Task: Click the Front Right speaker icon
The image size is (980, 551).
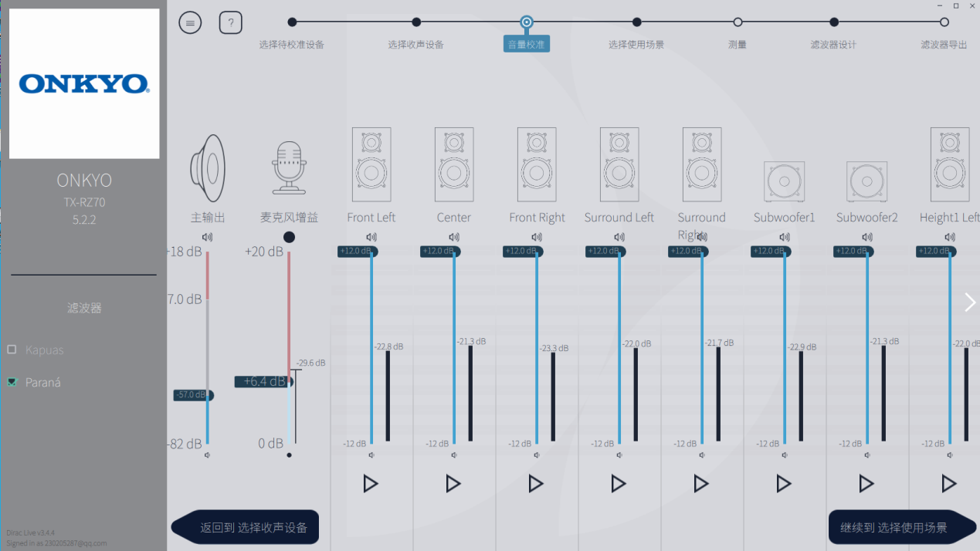Action: point(537,165)
